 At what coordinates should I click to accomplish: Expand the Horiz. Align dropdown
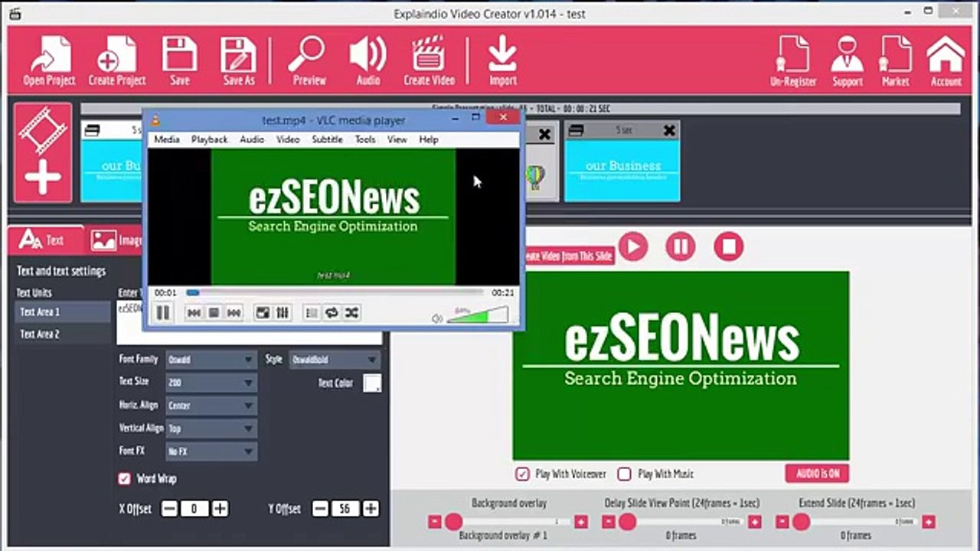211,406
